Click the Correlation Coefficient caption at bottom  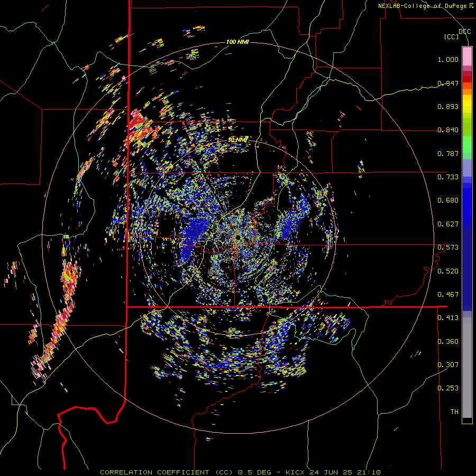(x=240, y=472)
